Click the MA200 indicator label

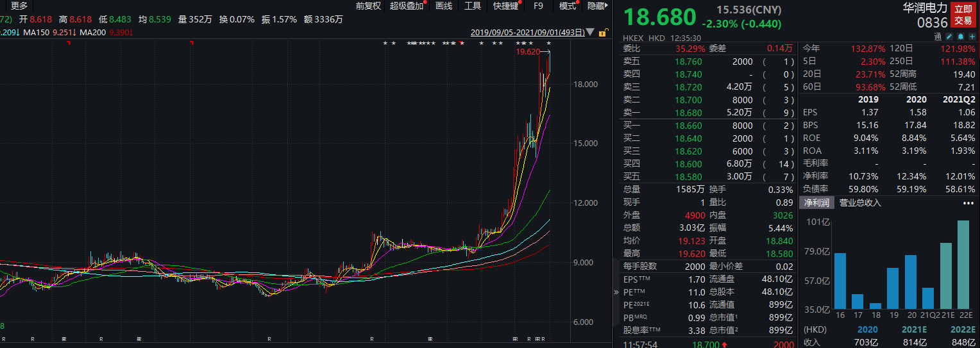(x=94, y=32)
